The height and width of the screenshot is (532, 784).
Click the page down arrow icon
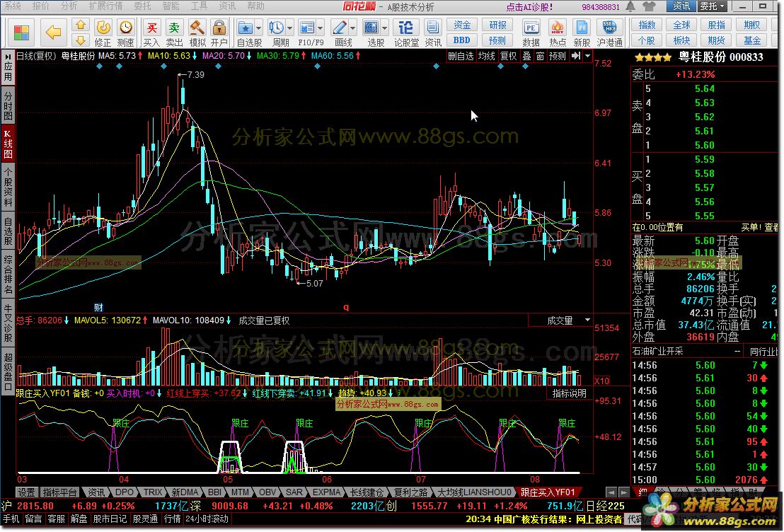81,40
